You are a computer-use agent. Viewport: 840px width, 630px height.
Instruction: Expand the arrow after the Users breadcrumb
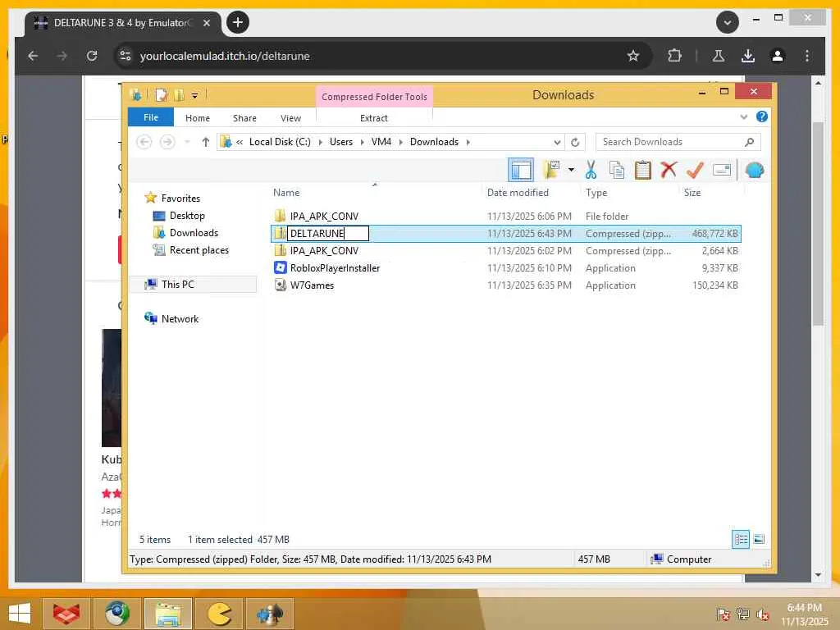(362, 142)
